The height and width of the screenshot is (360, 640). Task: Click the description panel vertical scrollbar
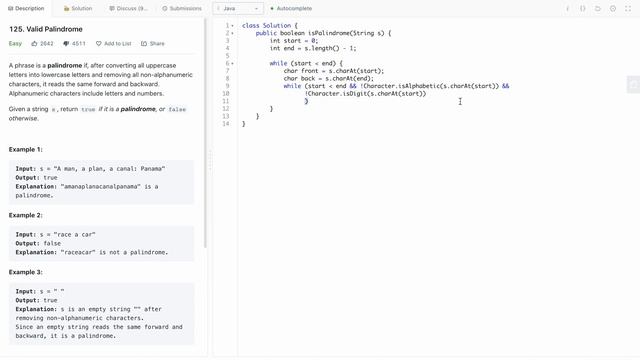coord(205,133)
